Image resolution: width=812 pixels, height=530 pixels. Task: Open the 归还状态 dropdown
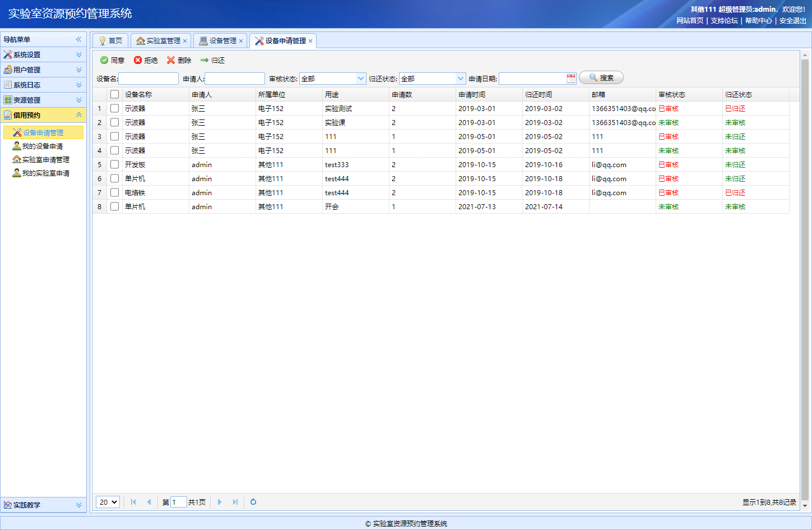(461, 79)
